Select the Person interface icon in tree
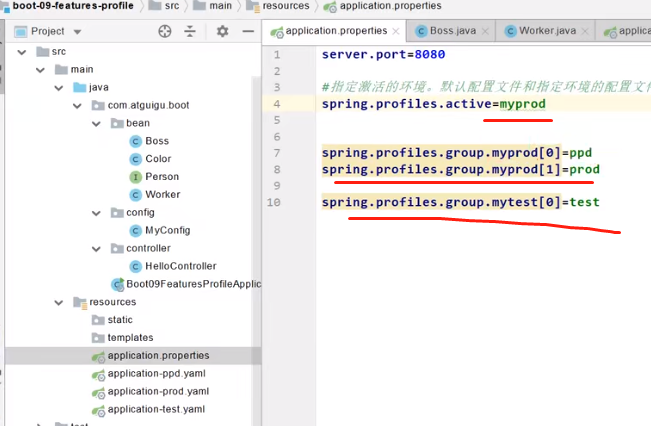Screen dimensions: 651x426 coord(135,177)
